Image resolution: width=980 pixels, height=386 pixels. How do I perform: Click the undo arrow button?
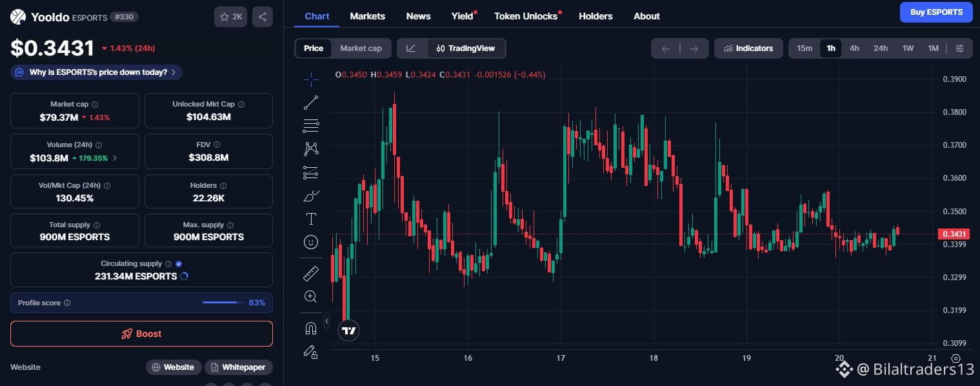coord(666,48)
